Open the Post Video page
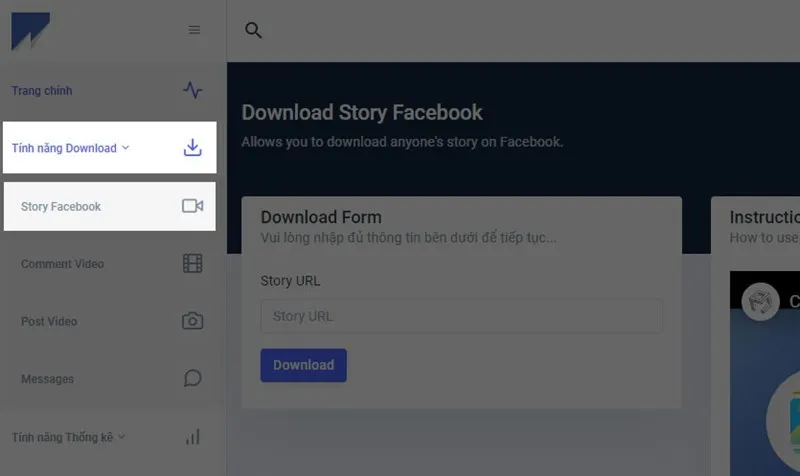800x476 pixels. click(49, 321)
